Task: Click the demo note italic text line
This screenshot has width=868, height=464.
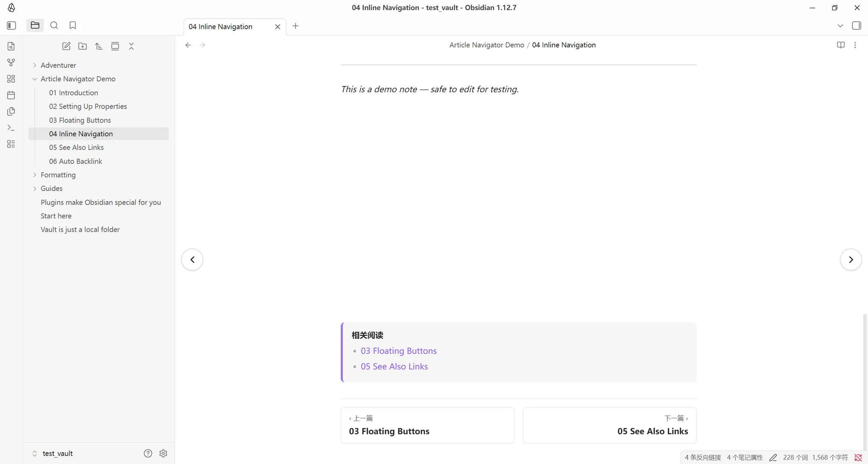Action: [430, 89]
